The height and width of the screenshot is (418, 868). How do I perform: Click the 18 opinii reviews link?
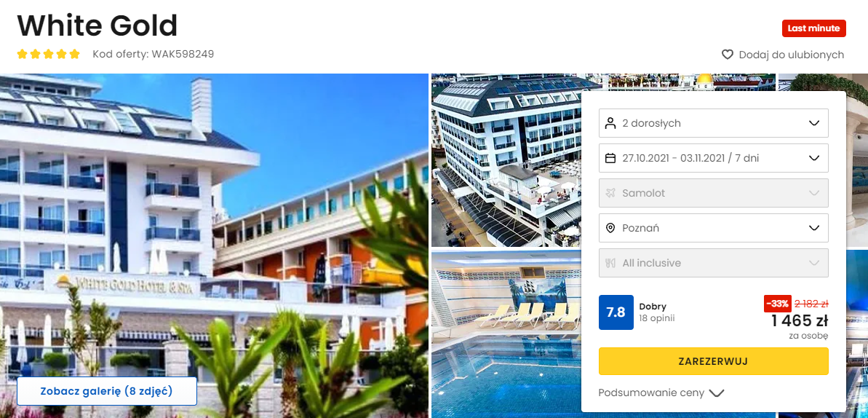pyautogui.click(x=656, y=318)
